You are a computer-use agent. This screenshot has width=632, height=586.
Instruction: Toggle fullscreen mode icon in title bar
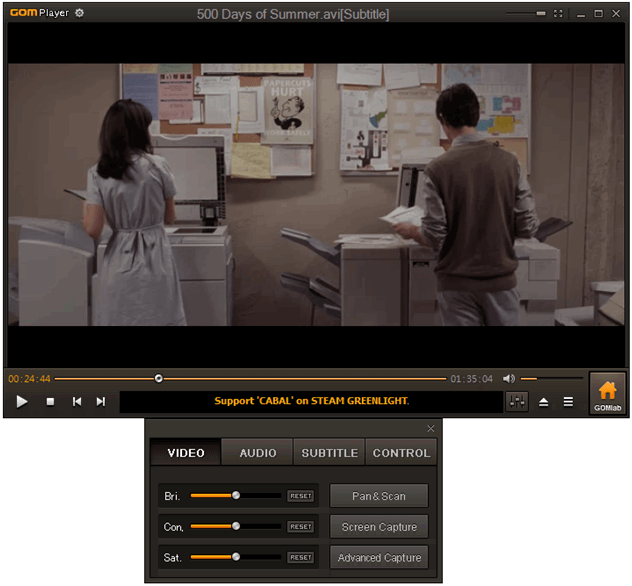click(x=558, y=14)
